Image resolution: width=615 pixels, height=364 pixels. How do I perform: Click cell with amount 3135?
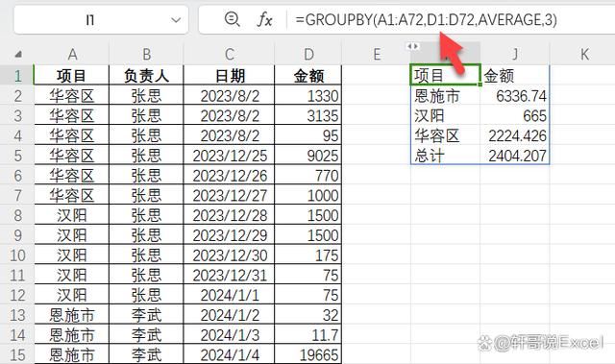308,115
